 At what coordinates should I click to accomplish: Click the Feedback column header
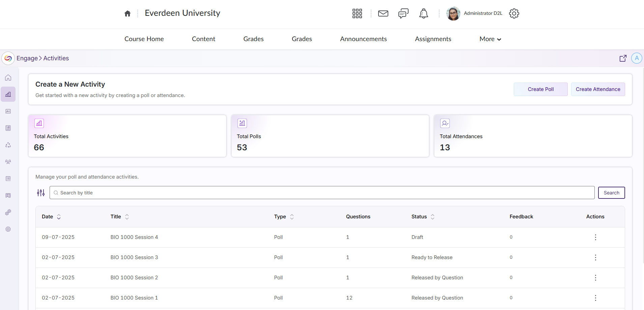pos(521,217)
